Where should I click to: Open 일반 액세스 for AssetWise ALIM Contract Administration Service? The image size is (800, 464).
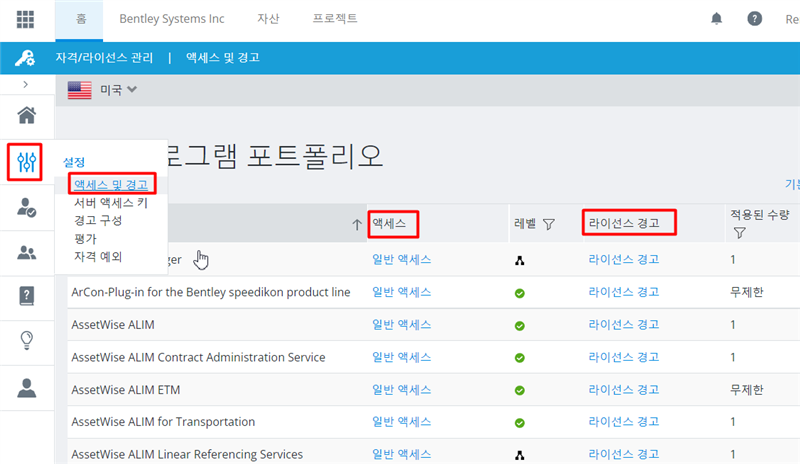tap(402, 357)
